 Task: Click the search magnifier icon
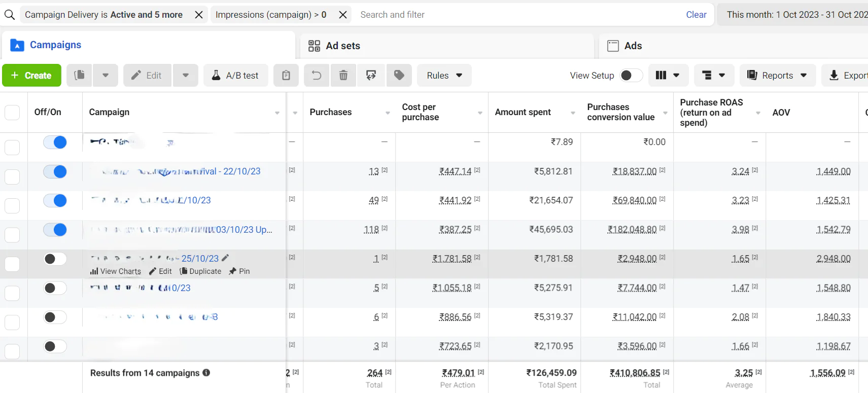10,15
